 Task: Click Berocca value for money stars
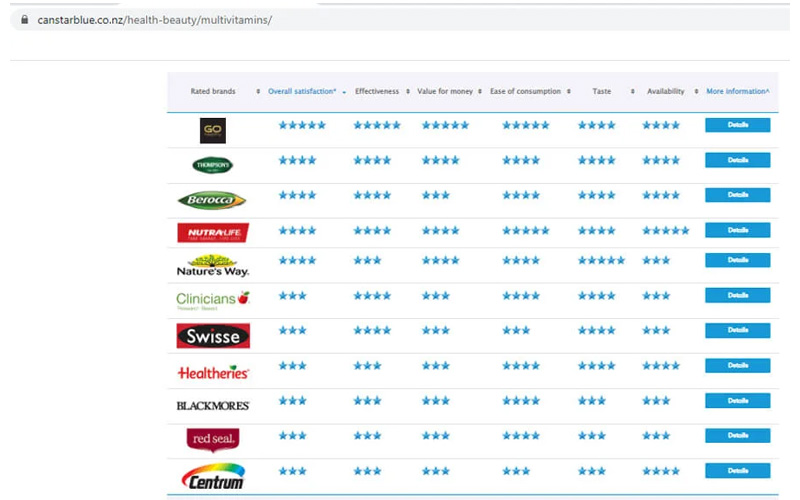click(436, 195)
